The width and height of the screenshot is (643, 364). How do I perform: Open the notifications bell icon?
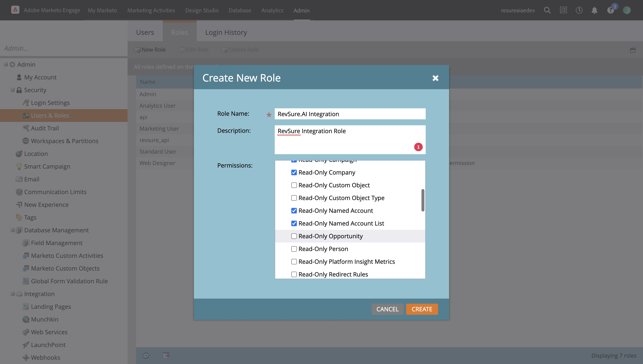(x=595, y=10)
